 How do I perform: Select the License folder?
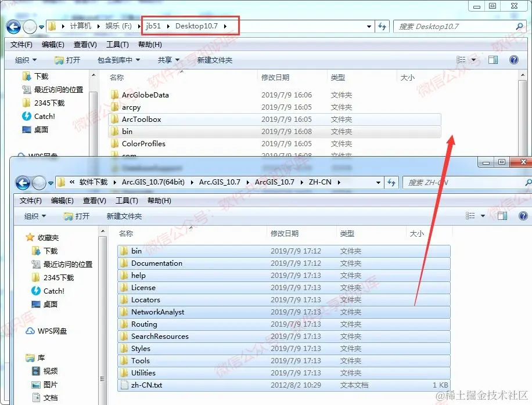pos(283,288)
